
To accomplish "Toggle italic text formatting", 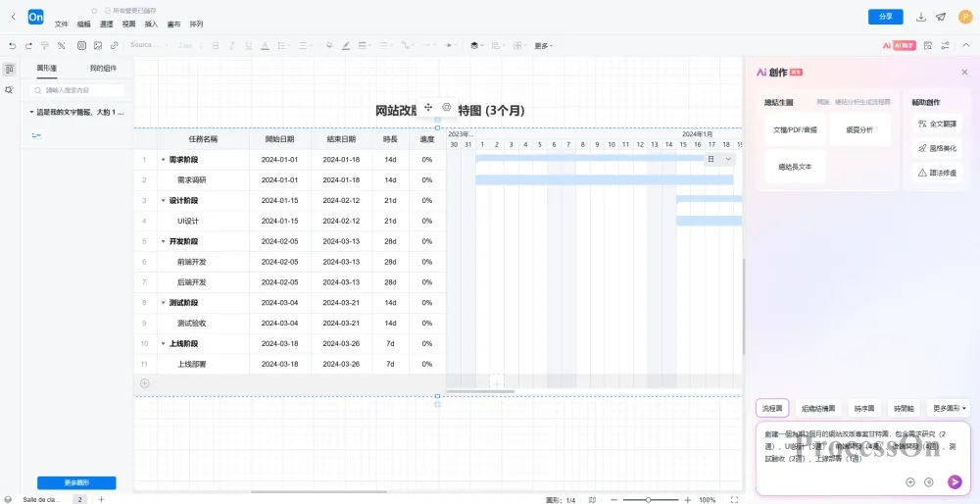I will 232,45.
